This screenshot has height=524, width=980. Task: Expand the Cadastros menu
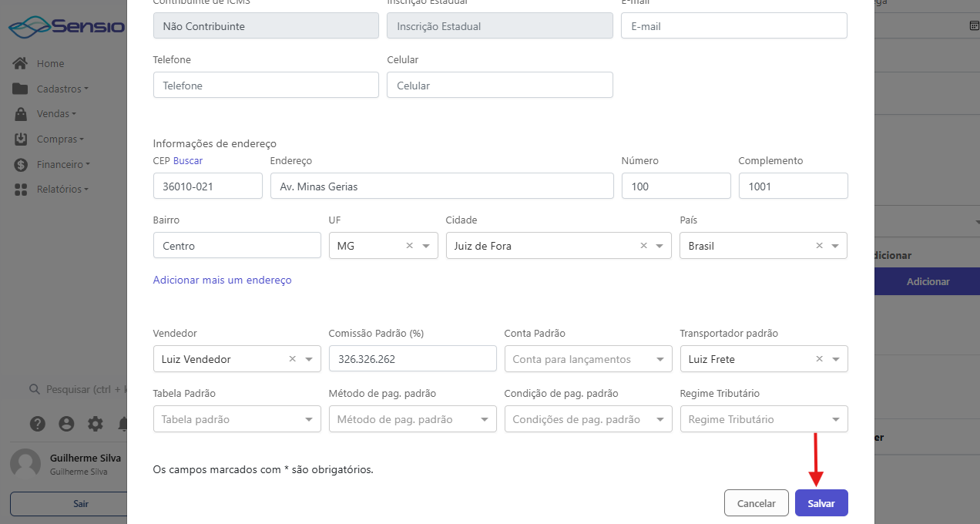(62, 89)
